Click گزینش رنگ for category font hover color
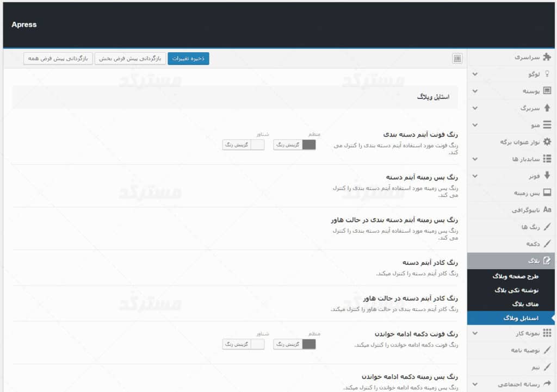This screenshot has height=392, width=557. click(237, 145)
